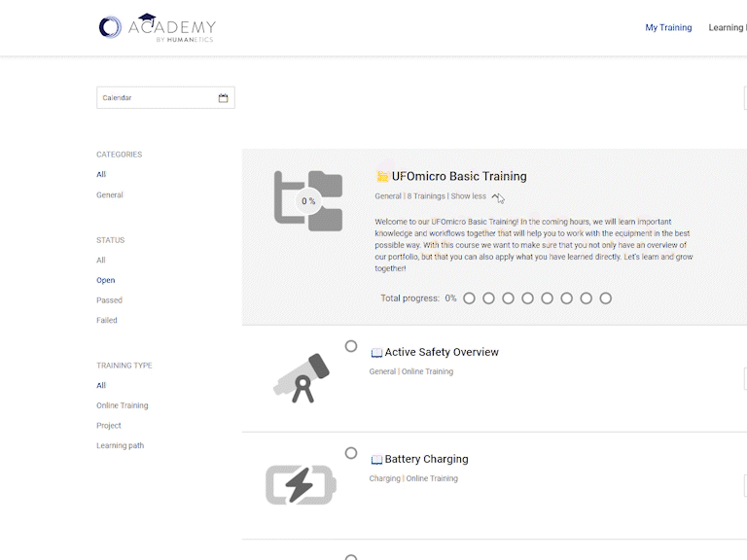Click the '8 Trainings' text

(x=426, y=196)
